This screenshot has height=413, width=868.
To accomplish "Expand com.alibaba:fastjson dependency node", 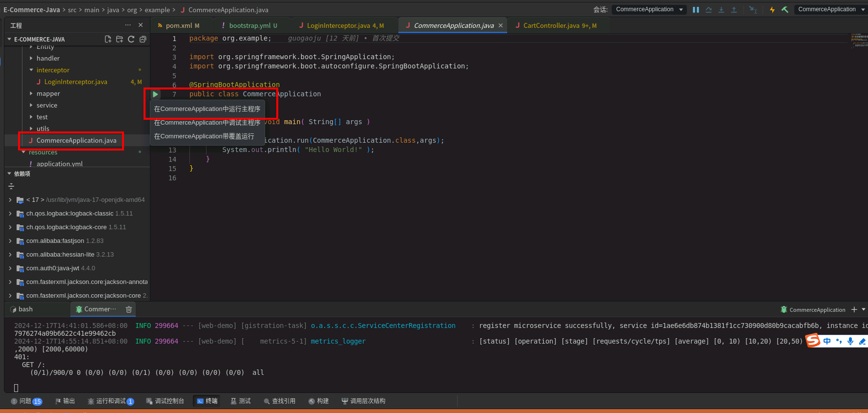I will [10, 241].
